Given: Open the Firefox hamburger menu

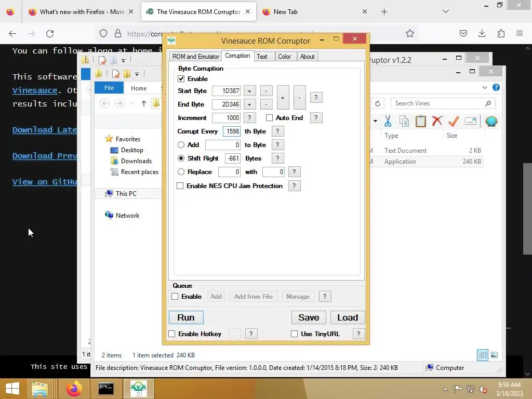Looking at the screenshot, I should 520,33.
